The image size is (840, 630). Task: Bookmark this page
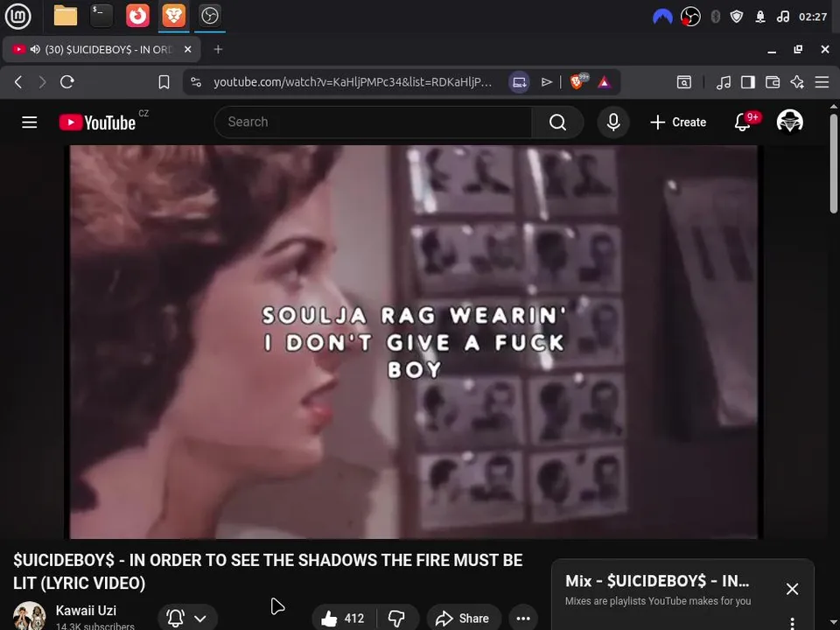click(164, 82)
